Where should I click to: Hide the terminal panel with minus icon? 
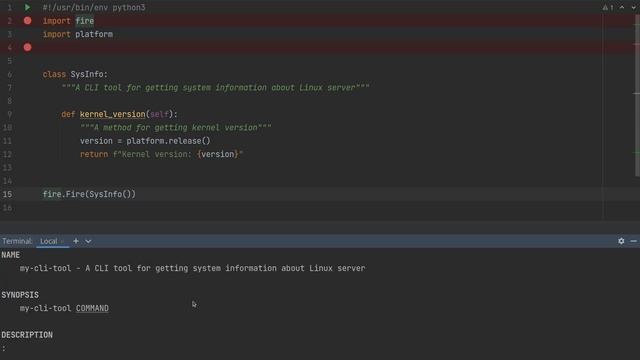[x=633, y=241]
